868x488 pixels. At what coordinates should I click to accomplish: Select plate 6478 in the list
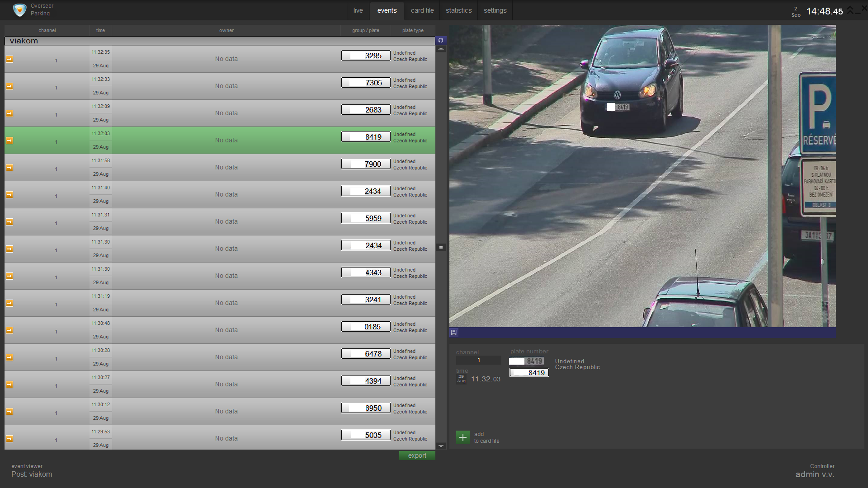tap(366, 354)
